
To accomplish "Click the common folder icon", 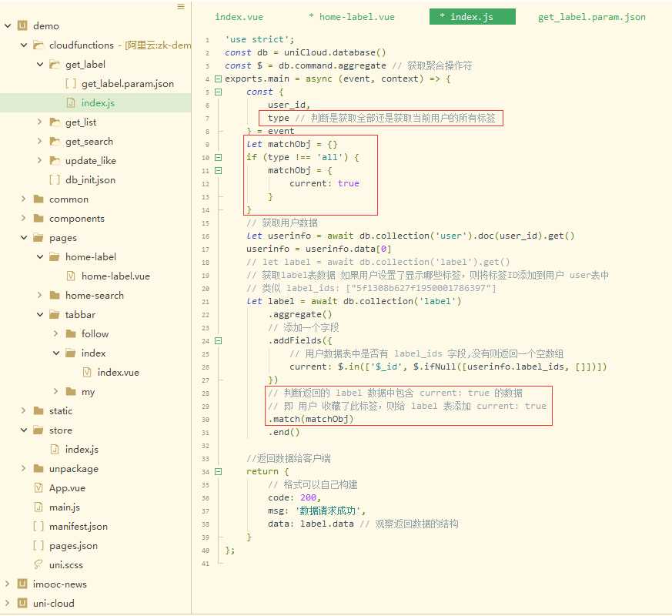I will tap(38, 199).
